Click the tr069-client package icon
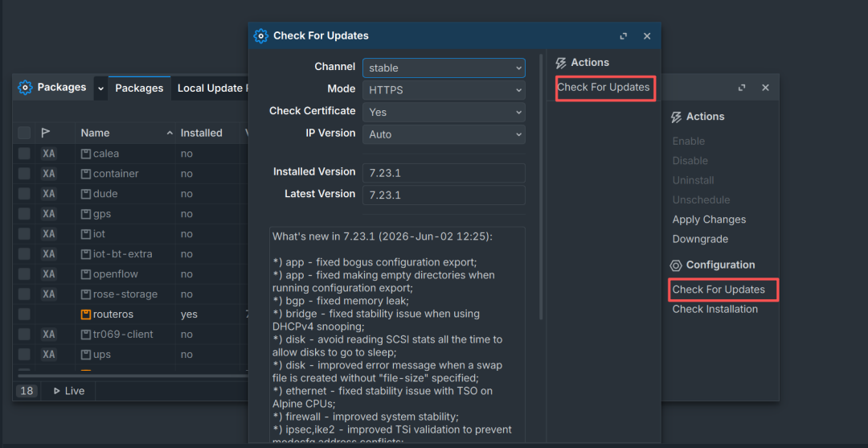The image size is (868, 448). [86, 335]
